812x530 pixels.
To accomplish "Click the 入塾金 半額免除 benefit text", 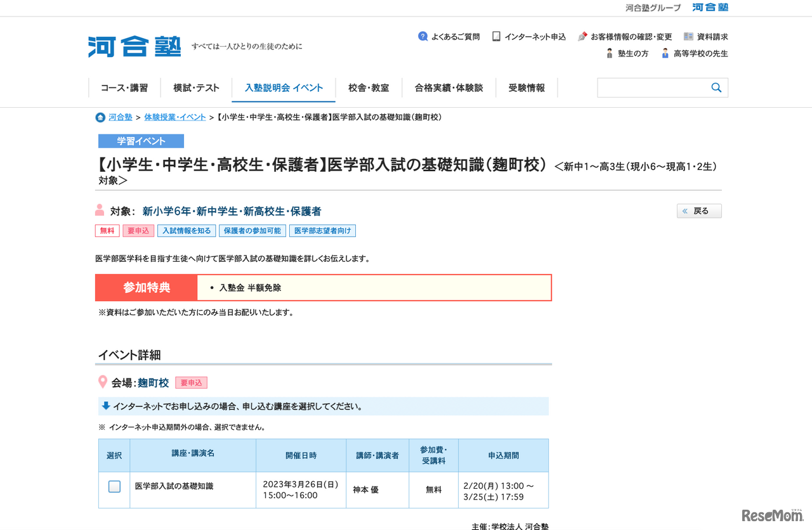I will coord(250,288).
